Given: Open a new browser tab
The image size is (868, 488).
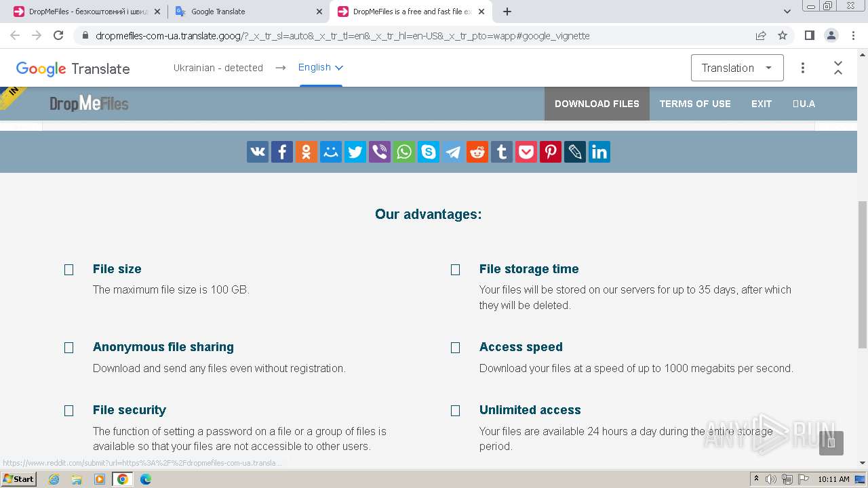Looking at the screenshot, I should click(x=507, y=12).
